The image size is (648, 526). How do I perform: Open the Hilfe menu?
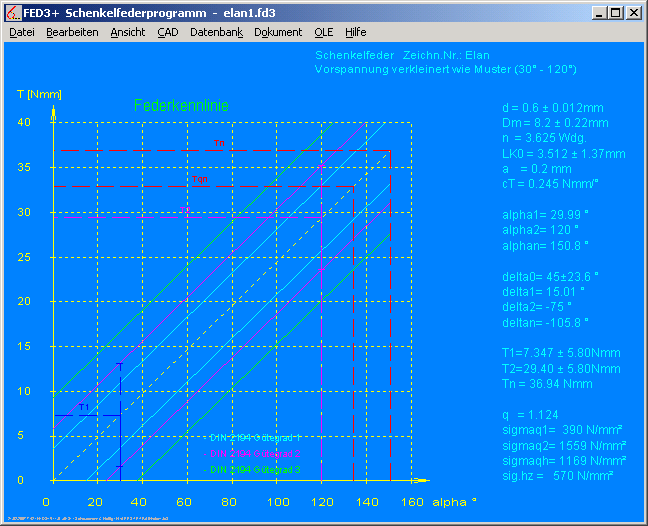point(355,32)
